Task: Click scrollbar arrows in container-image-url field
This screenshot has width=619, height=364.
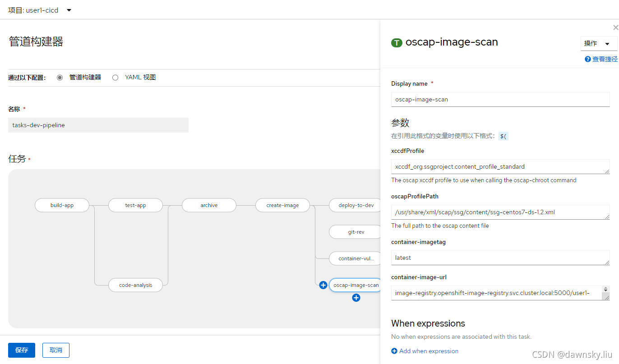Action: pyautogui.click(x=606, y=289)
